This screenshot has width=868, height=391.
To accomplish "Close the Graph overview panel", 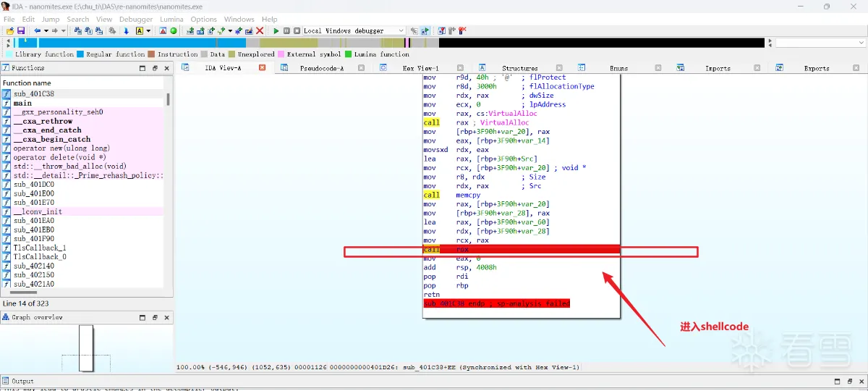I will tap(167, 317).
